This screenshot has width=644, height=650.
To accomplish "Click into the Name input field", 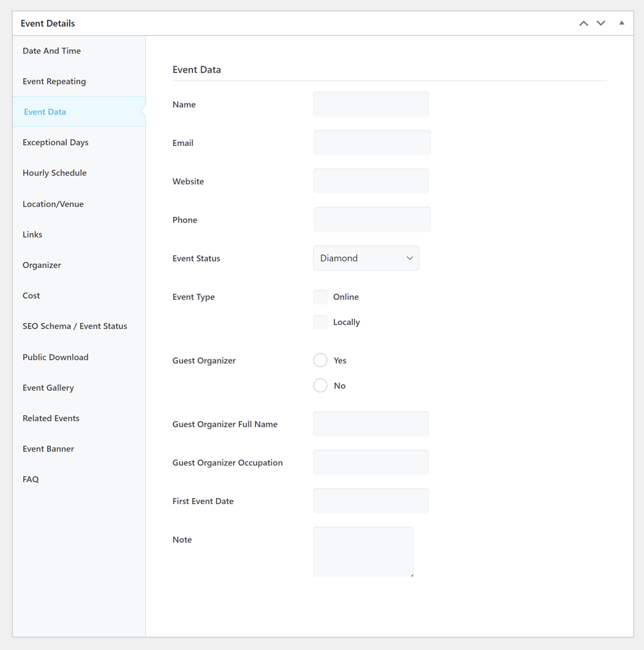I will tap(371, 105).
